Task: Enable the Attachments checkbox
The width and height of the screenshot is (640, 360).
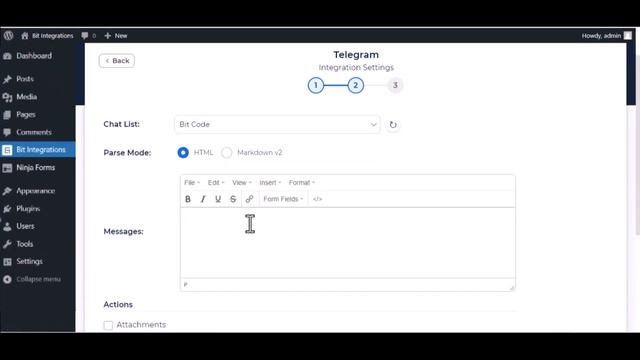Action: pos(108,325)
